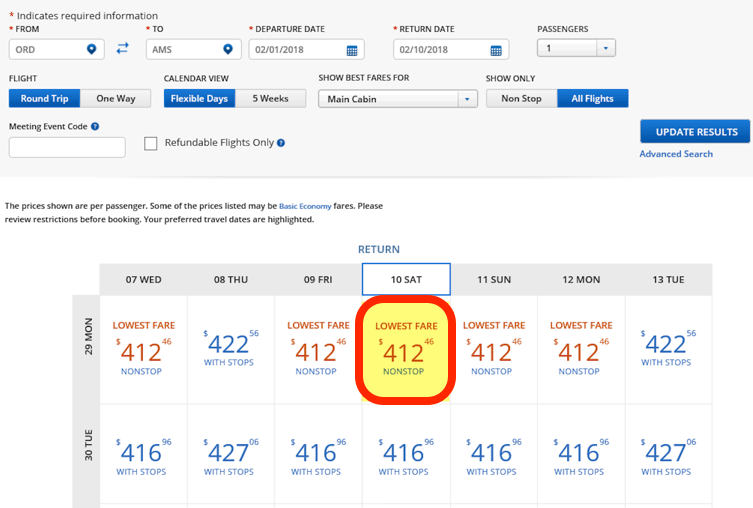
Task: Select the 07 WED return column header
Action: (x=144, y=279)
